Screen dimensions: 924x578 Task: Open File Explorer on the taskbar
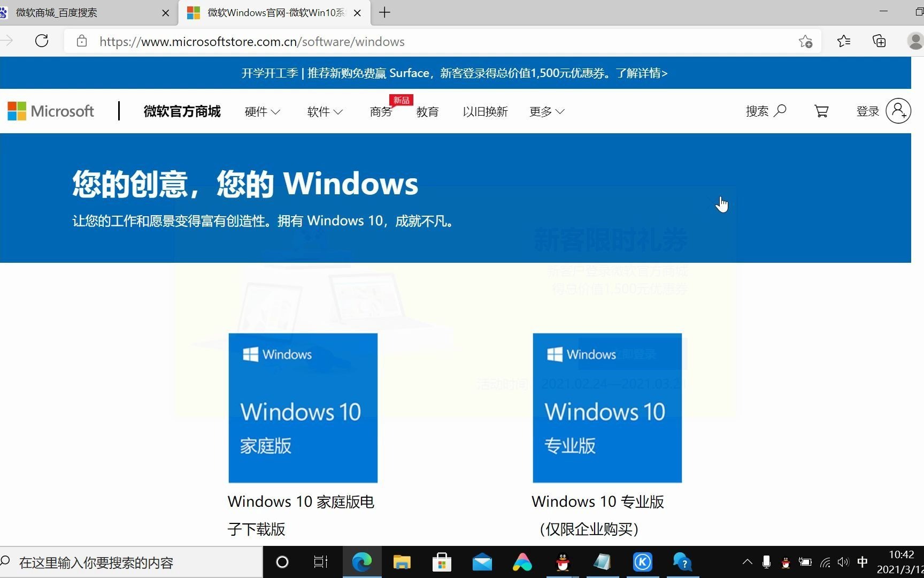point(402,562)
